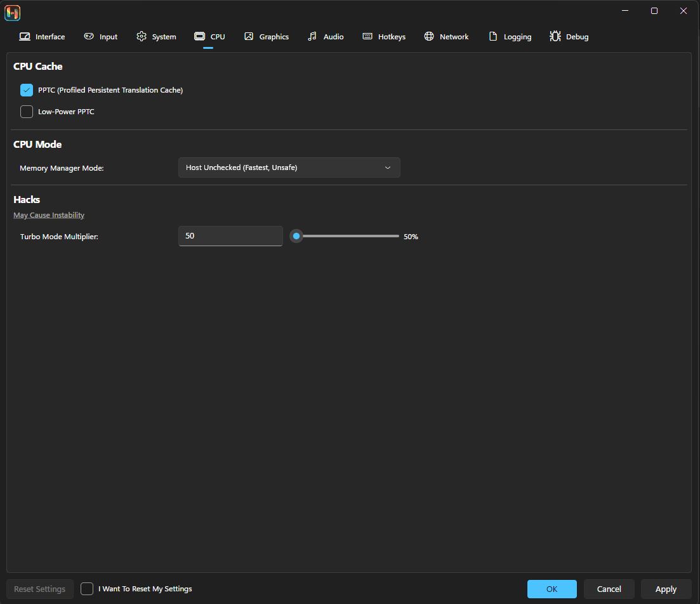The height and width of the screenshot is (604, 700).
Task: Click the Input tab gamepad icon
Action: tap(89, 37)
